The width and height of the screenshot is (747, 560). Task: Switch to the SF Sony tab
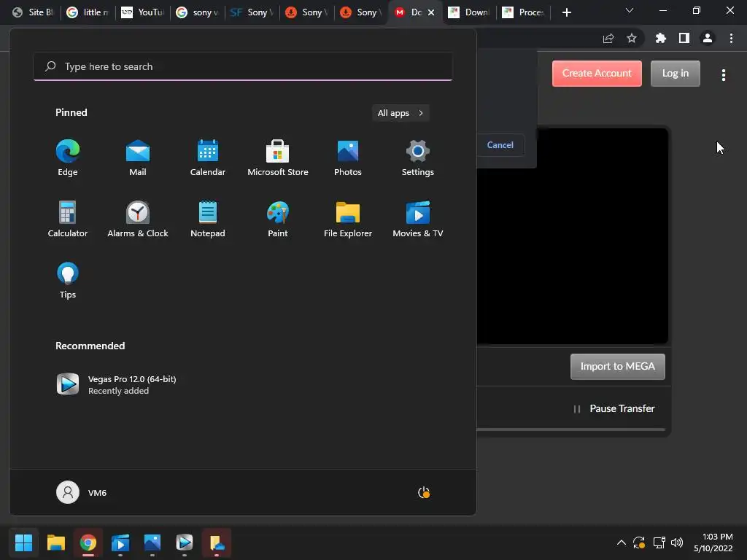point(252,12)
